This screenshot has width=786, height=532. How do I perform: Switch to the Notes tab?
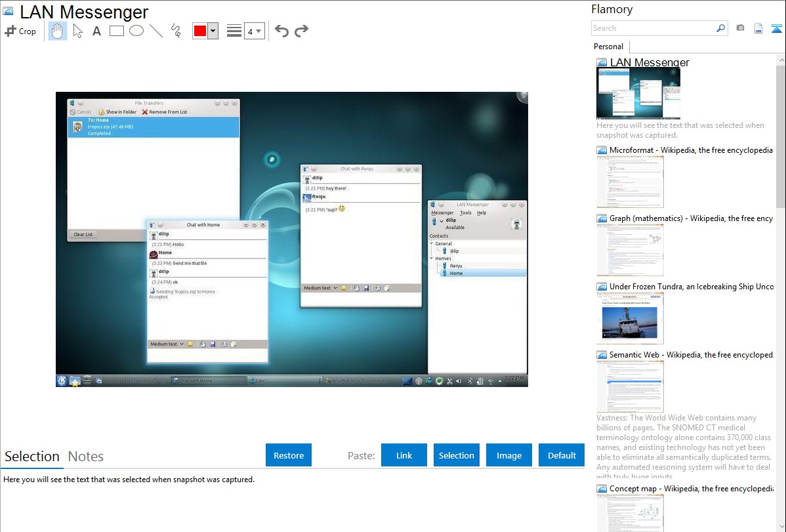pyautogui.click(x=86, y=457)
